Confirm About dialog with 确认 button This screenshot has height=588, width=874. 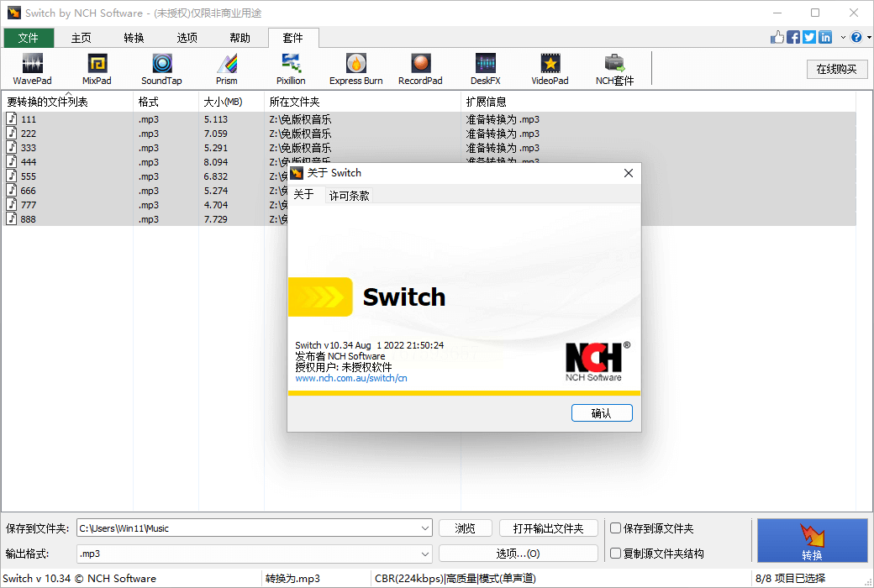click(x=602, y=413)
